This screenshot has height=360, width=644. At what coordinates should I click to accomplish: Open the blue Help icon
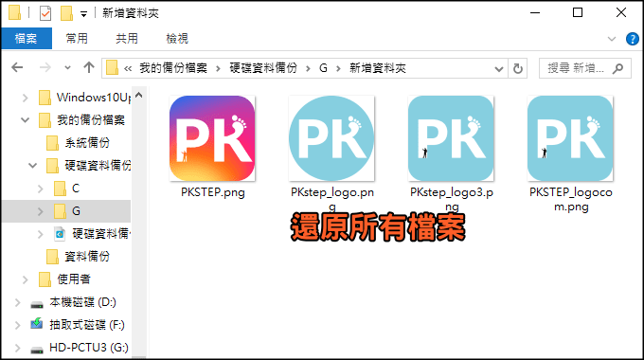(x=632, y=39)
